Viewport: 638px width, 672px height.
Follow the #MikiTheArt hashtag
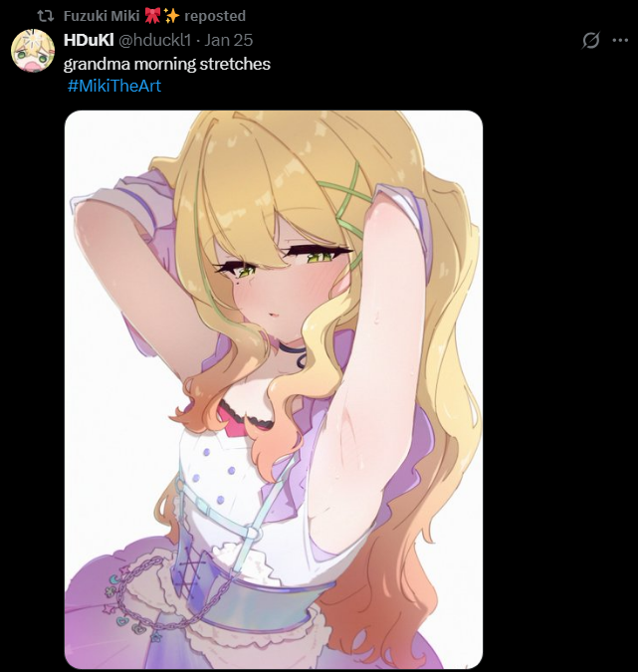point(114,86)
